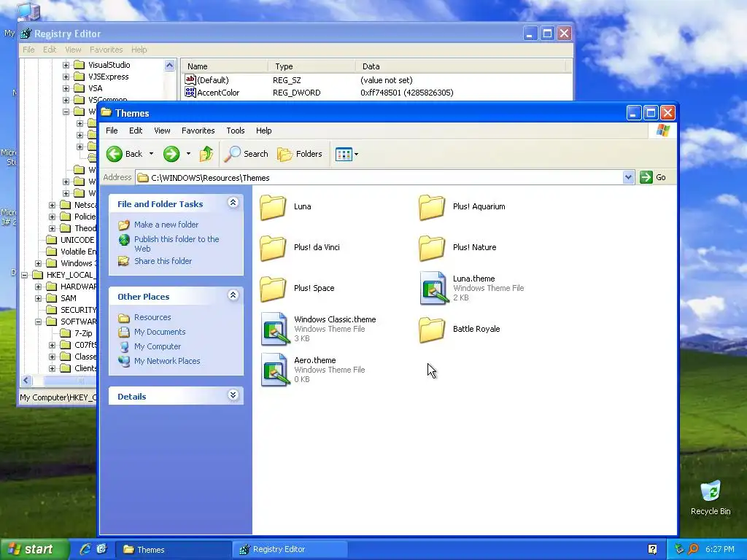
Task: Click the VisualStudio folder icon in registry tree
Action: pyautogui.click(x=79, y=65)
